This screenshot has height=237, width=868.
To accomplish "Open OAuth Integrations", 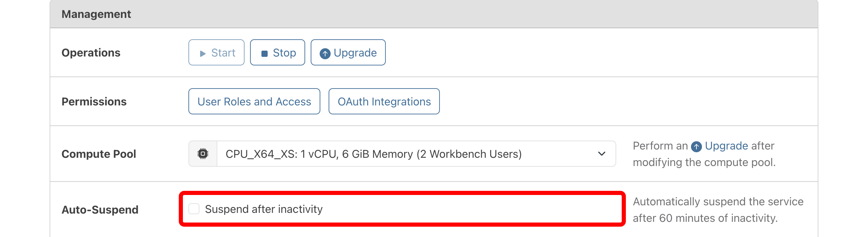I will 384,101.
